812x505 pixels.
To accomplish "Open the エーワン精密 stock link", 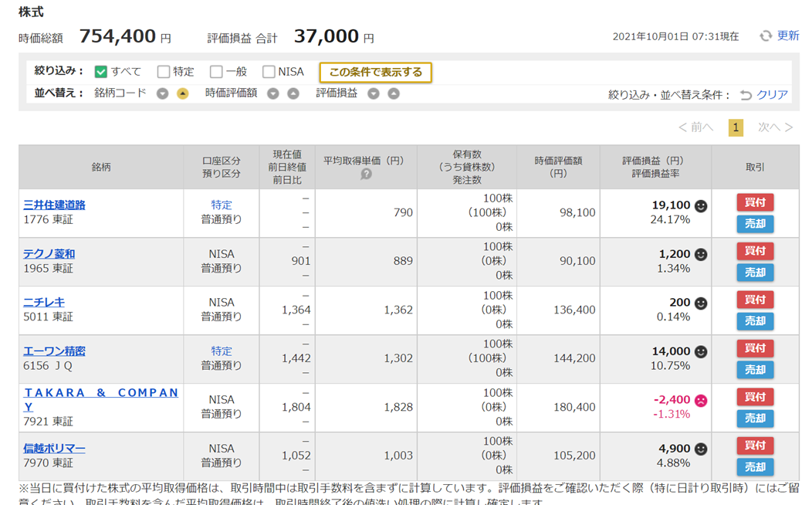I will pos(54,351).
